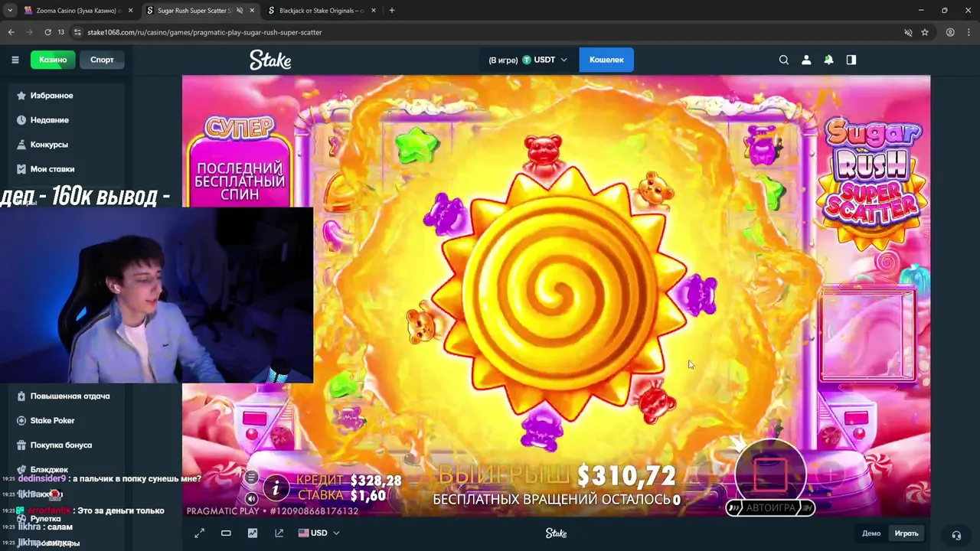
Task: Switch to Спорт section
Action: [102, 60]
